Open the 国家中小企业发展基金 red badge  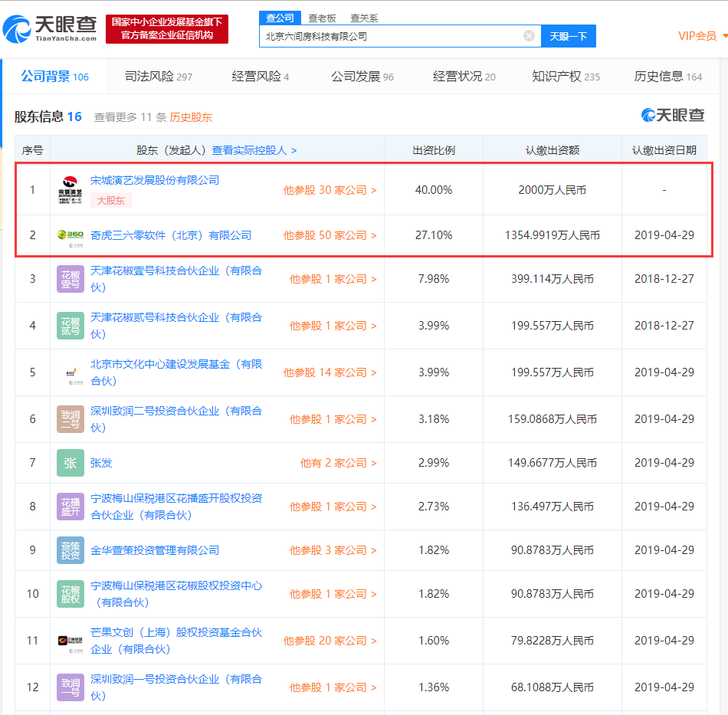(x=167, y=29)
